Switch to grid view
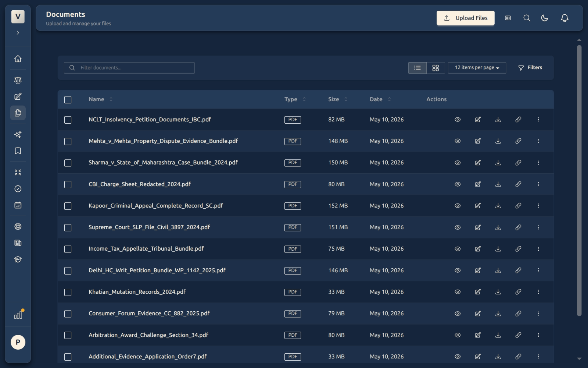 435,68
